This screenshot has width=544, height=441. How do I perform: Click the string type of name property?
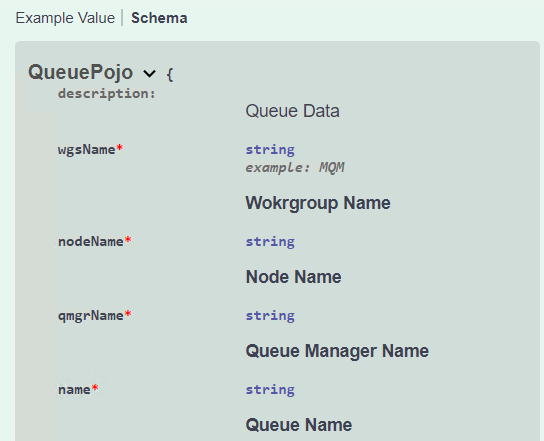270,390
